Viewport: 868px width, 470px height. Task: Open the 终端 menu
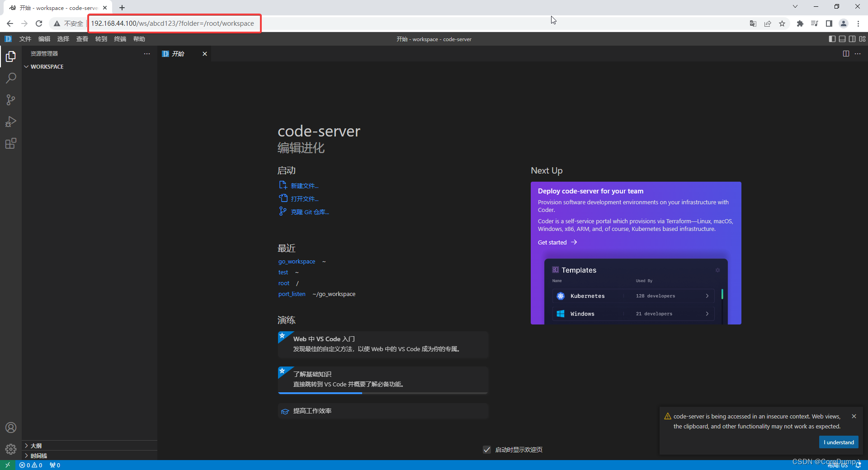click(x=120, y=39)
